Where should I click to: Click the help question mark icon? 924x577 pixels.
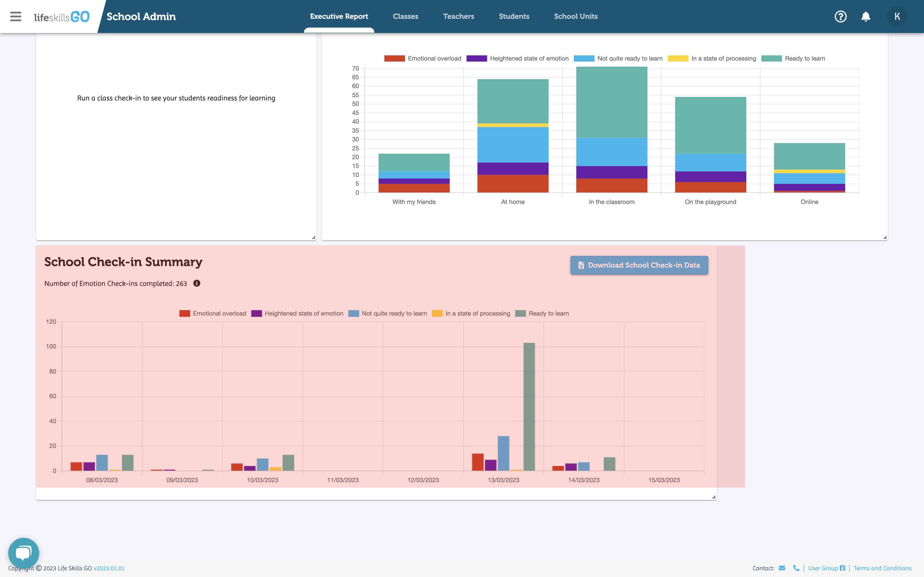[x=840, y=16]
